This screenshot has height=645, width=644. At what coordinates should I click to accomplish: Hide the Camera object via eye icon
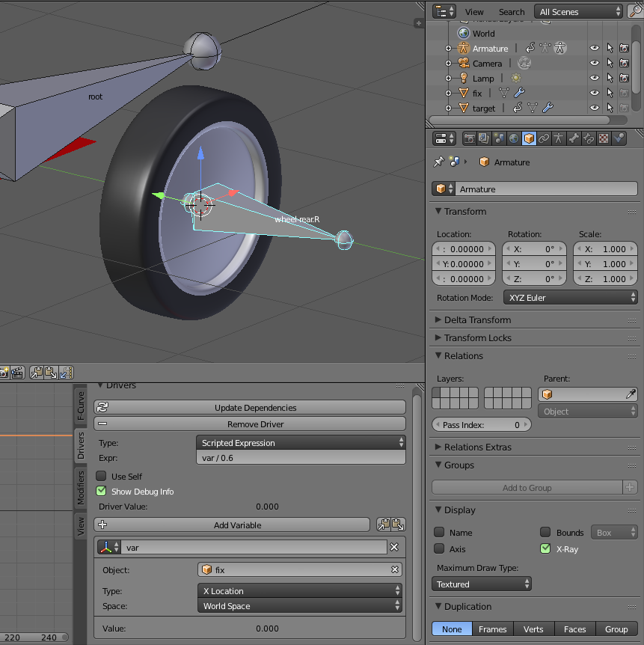pyautogui.click(x=595, y=64)
